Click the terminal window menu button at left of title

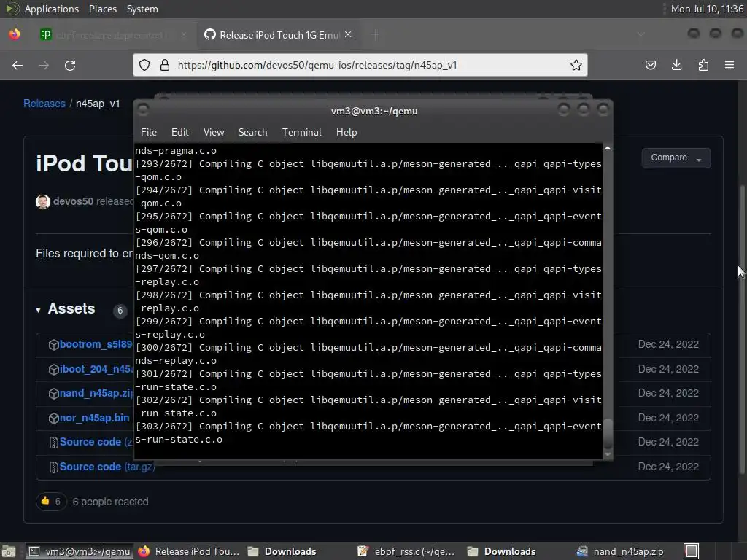click(x=143, y=110)
